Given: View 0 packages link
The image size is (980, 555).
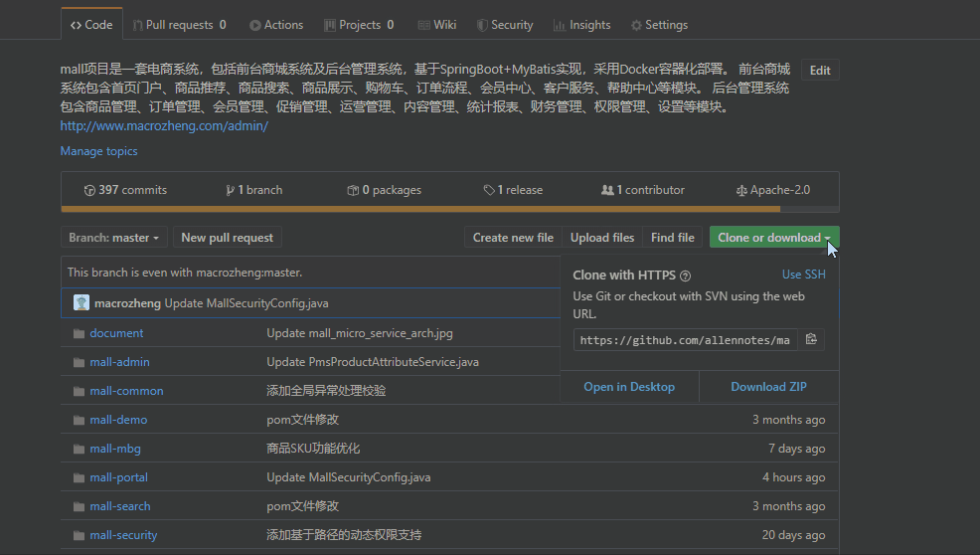Looking at the screenshot, I should (x=385, y=190).
